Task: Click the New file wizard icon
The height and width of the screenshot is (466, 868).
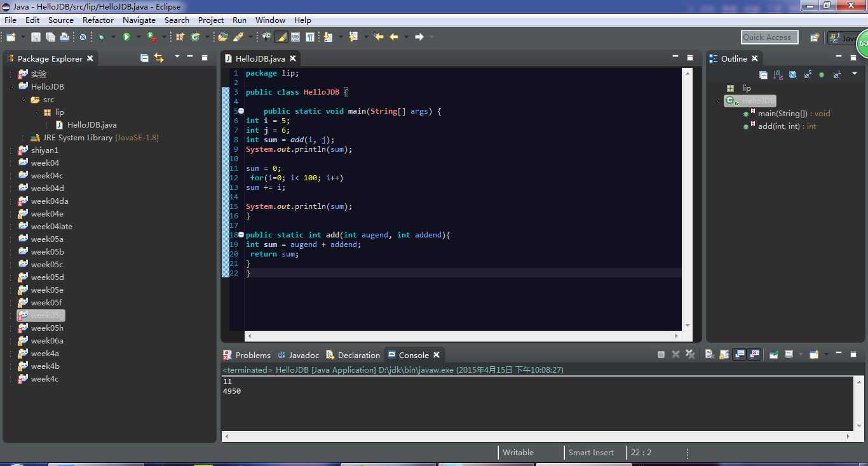Action: click(x=11, y=37)
